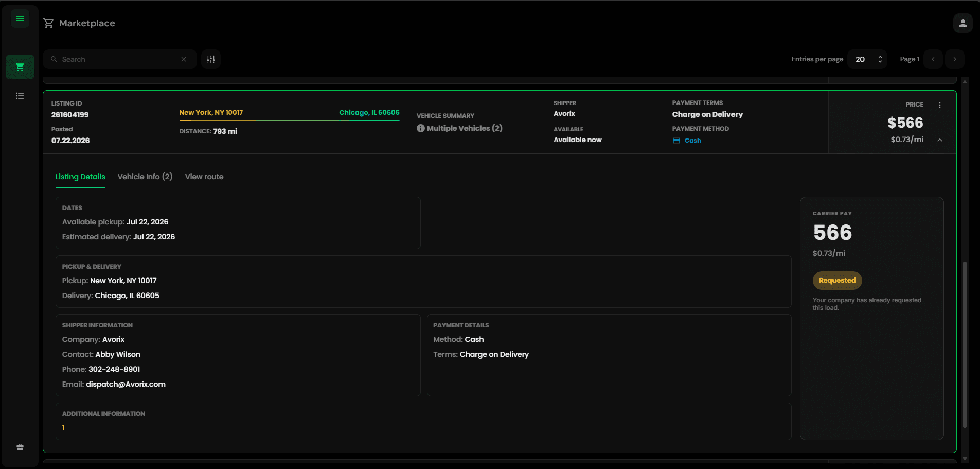Click the briefcase icon in sidebar

coord(20,447)
